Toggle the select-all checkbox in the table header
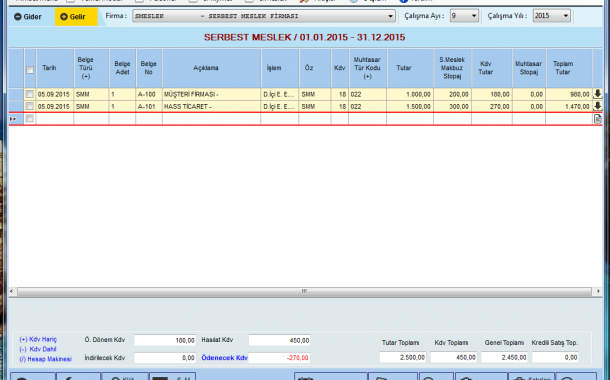This screenshot has height=380, width=610. [30, 70]
